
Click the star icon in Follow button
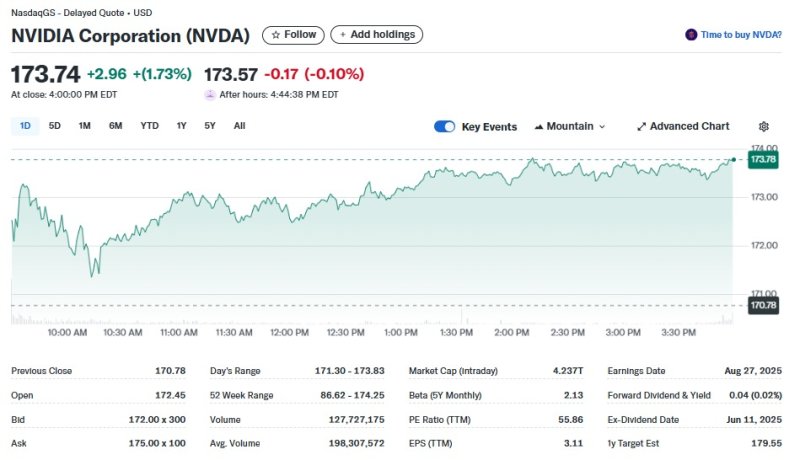click(276, 35)
